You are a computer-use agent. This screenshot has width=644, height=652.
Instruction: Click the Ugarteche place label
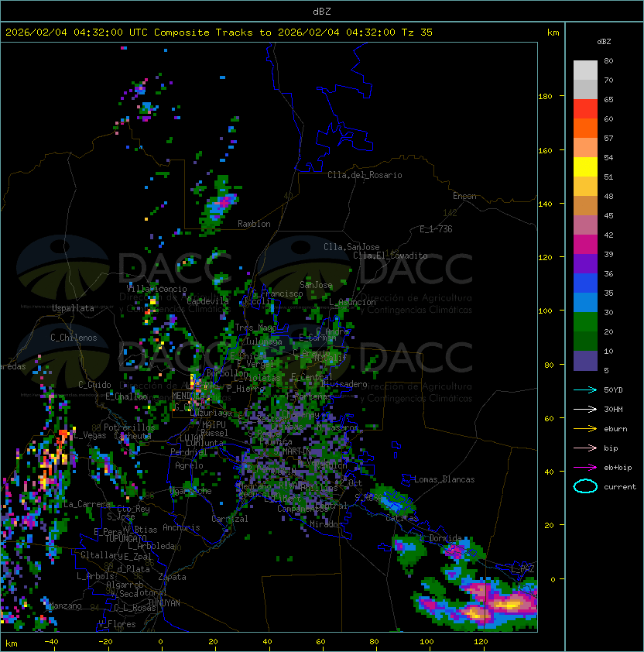[x=190, y=491]
